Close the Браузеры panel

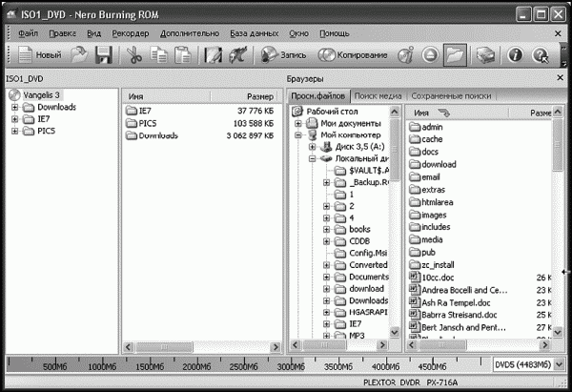[x=560, y=78]
